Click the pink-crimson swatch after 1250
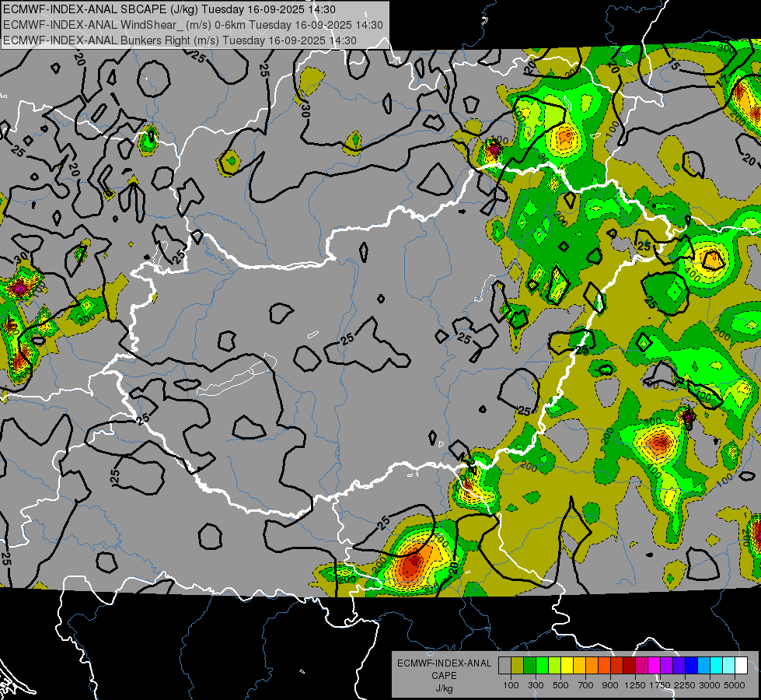The width and height of the screenshot is (761, 700). 641,666
